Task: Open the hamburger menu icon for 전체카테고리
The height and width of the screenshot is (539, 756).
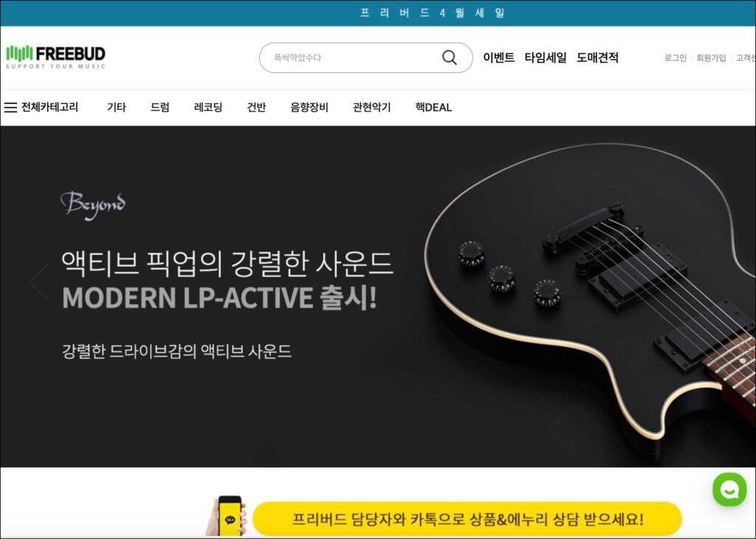Action: coord(10,107)
